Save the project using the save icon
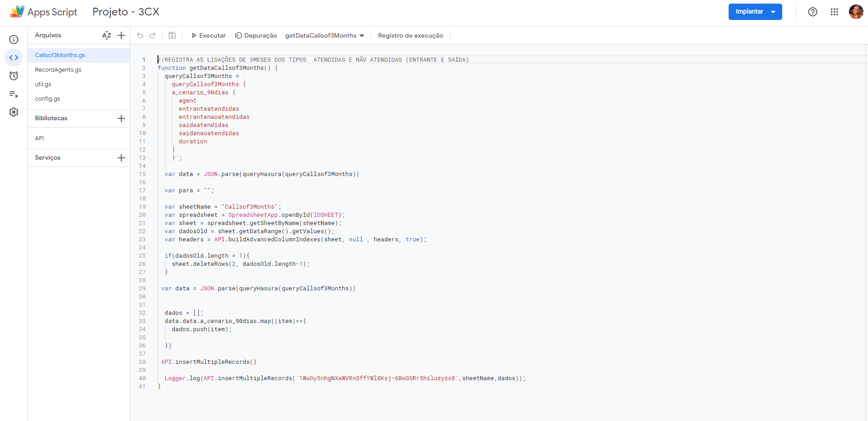Image resolution: width=868 pixels, height=421 pixels. tap(172, 35)
